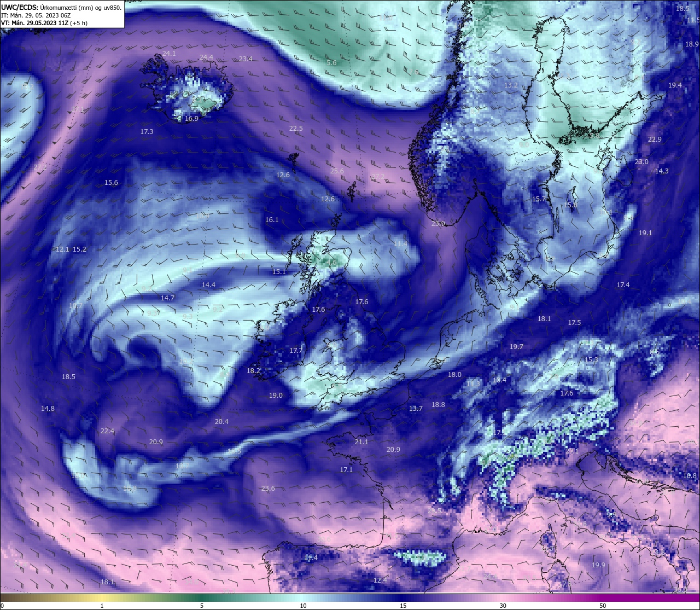
Task: Click the 0 label on colour scale
Action: coord(2,606)
